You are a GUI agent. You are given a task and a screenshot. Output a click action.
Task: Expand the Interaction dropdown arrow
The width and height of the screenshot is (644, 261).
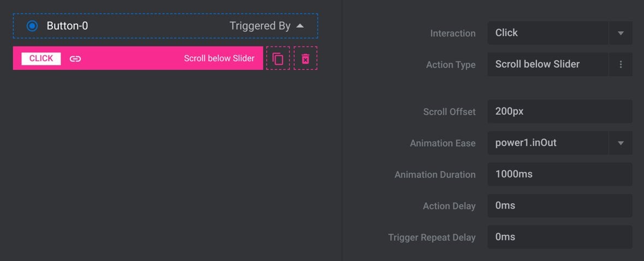point(621,33)
